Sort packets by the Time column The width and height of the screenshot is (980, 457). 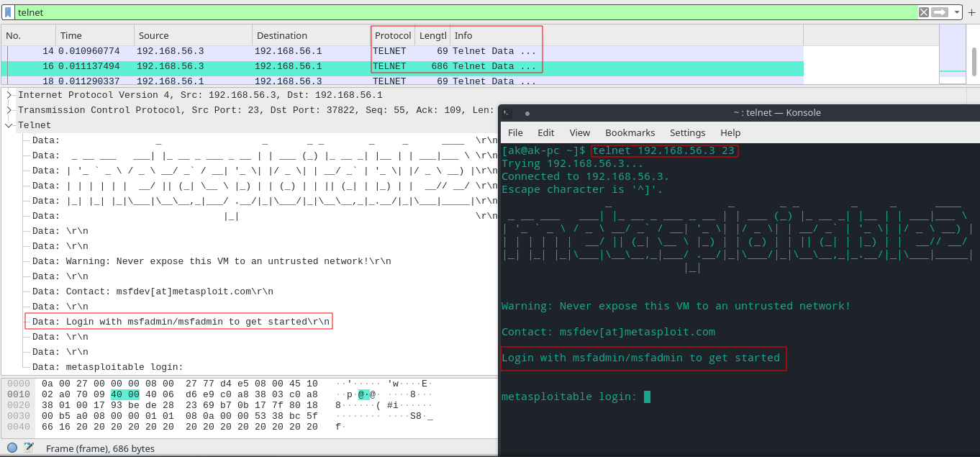coord(95,35)
